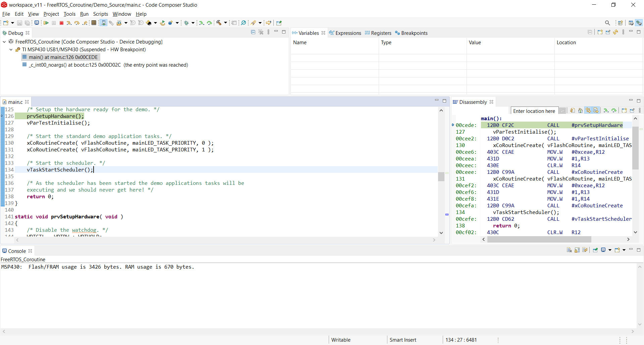Open the Reset CPU dropdown arrow
Screen dimensions: 644x345
coord(155,23)
